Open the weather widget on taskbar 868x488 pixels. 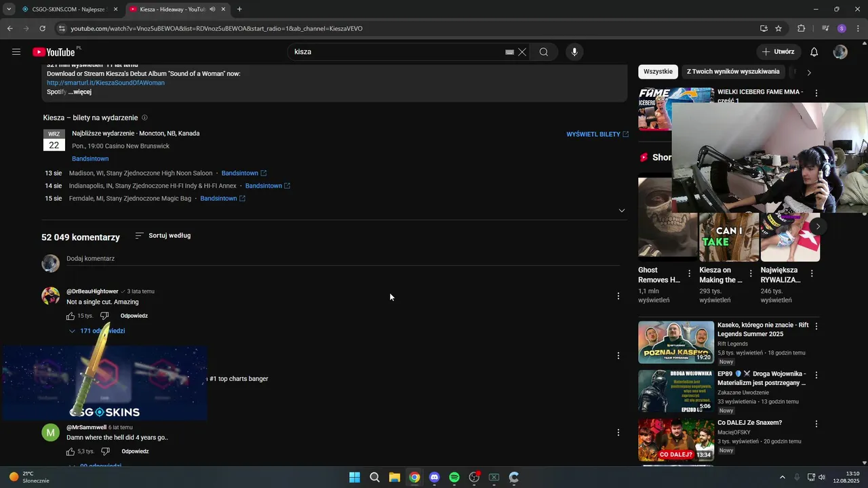coord(29,477)
